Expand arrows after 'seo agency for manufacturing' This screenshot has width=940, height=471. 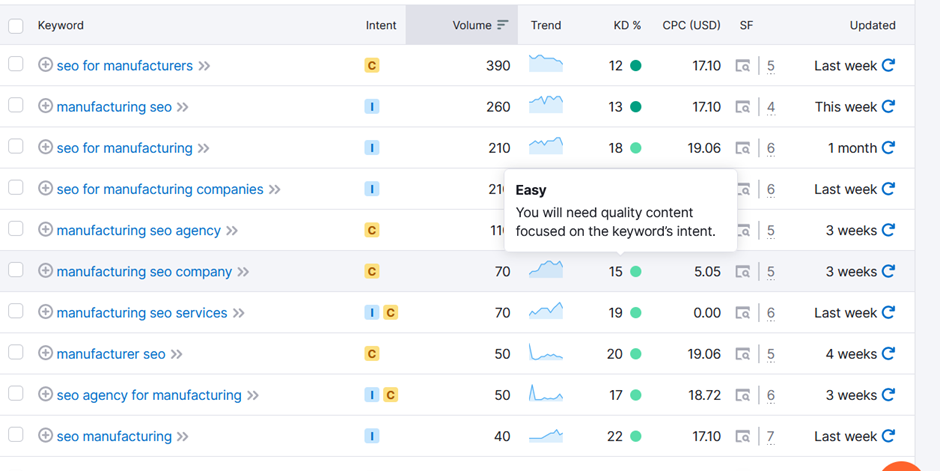coord(253,395)
